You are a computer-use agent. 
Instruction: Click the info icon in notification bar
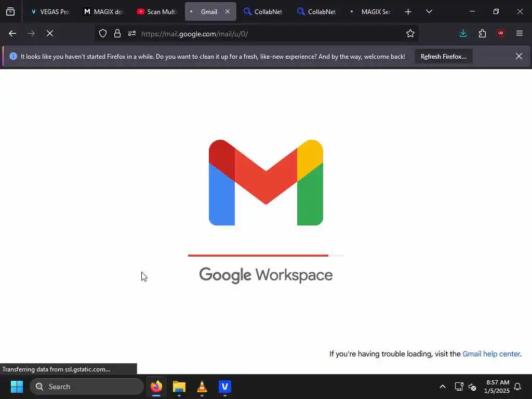tap(13, 56)
